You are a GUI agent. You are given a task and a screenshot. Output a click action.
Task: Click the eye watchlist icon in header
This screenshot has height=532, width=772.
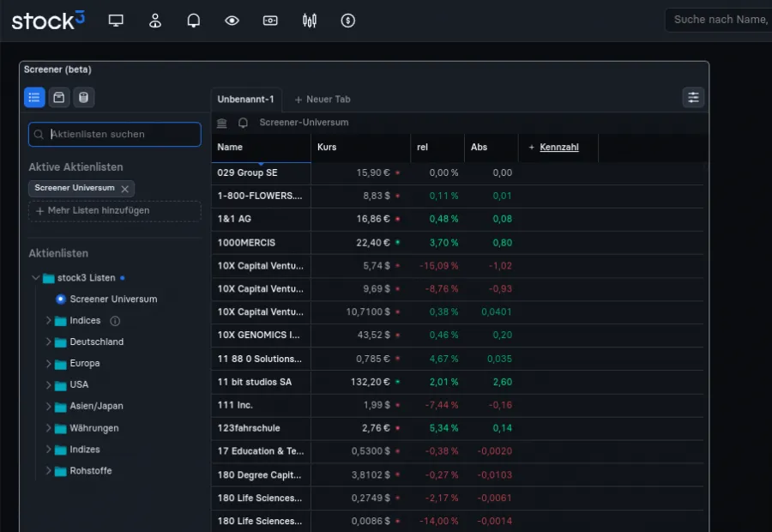232,21
